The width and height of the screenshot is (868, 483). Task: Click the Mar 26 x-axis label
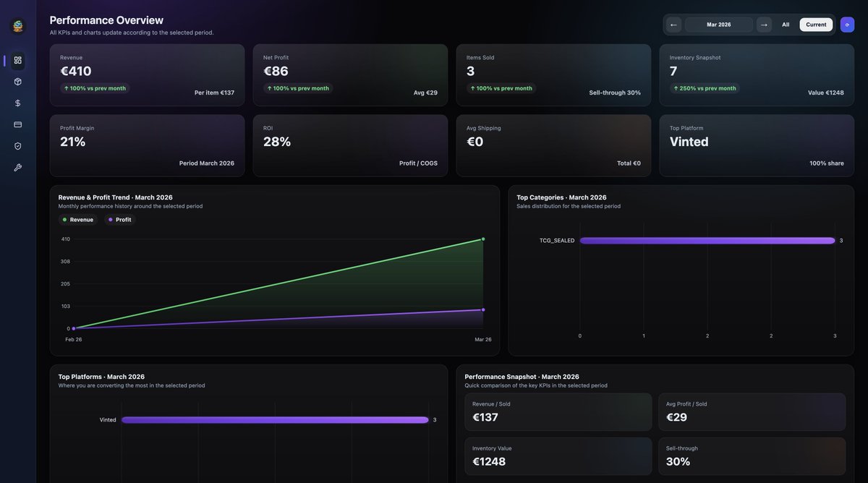483,339
